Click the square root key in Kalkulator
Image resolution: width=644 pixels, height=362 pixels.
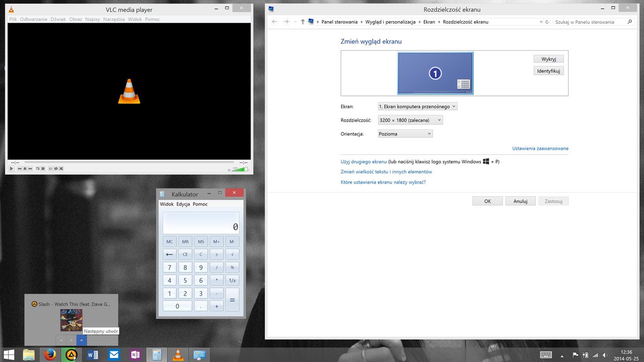(232, 254)
